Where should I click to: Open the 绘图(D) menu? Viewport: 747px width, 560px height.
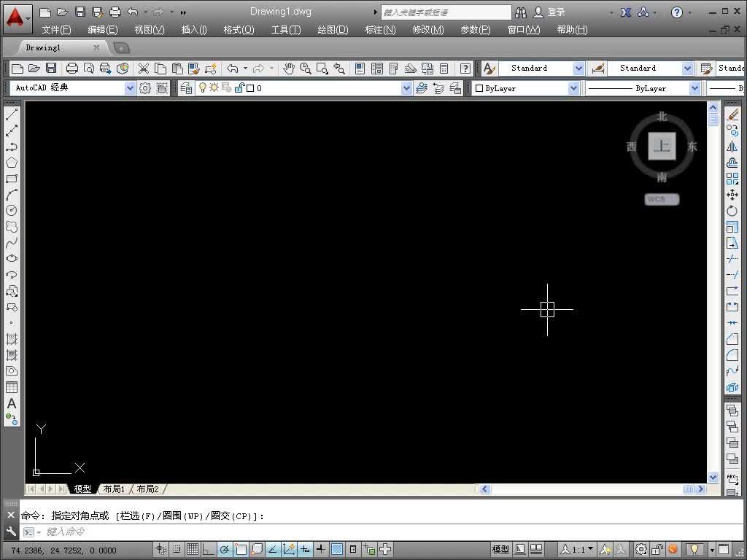point(333,29)
